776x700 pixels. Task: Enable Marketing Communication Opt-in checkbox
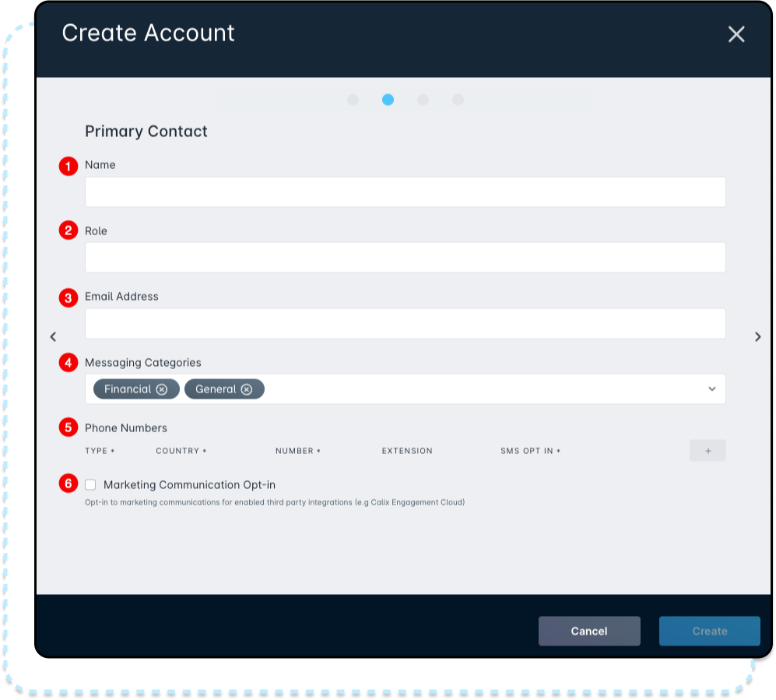click(x=90, y=484)
